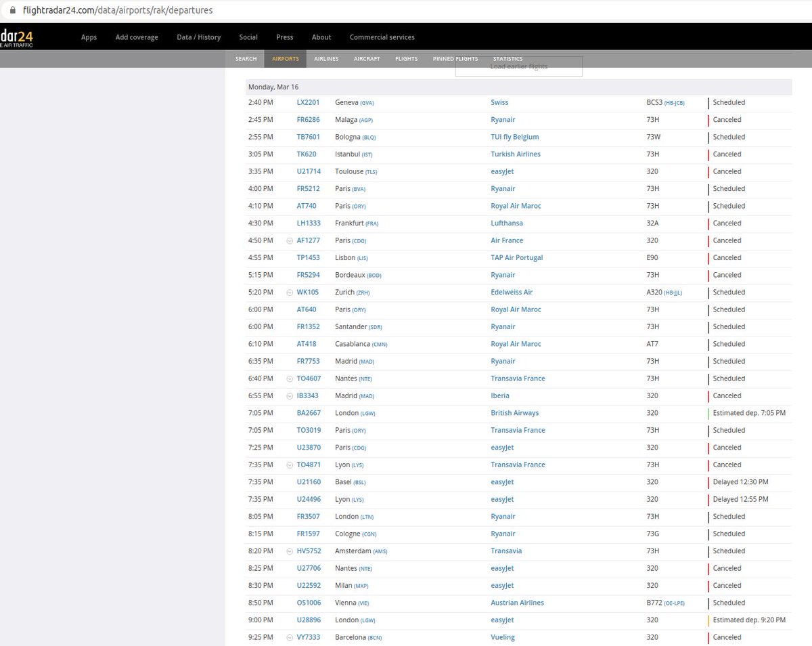Open the Edelweiss Air link
Image resolution: width=812 pixels, height=646 pixels.
point(512,293)
